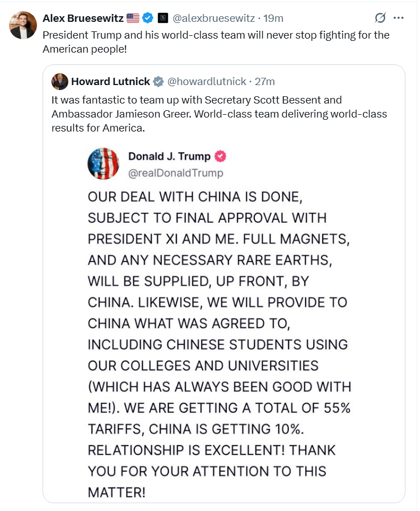Open the post via the 19m timestamp
The width and height of the screenshot is (420, 511).
[273, 18]
